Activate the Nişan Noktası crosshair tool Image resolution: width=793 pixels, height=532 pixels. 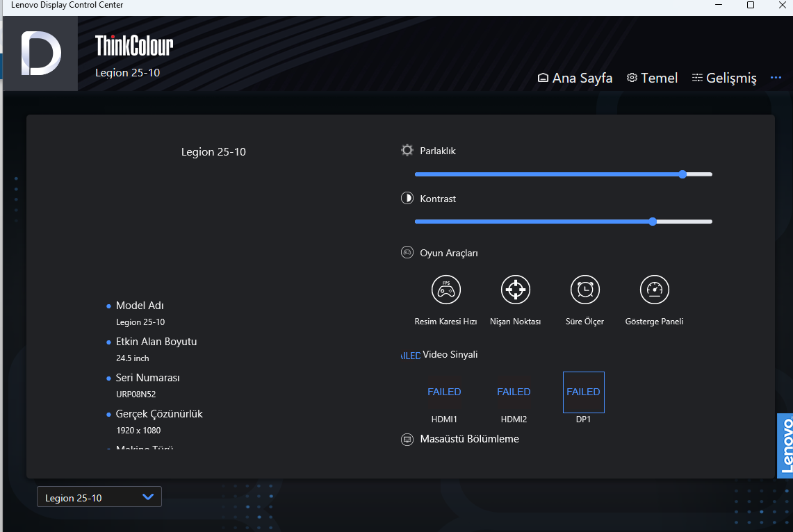tap(516, 290)
